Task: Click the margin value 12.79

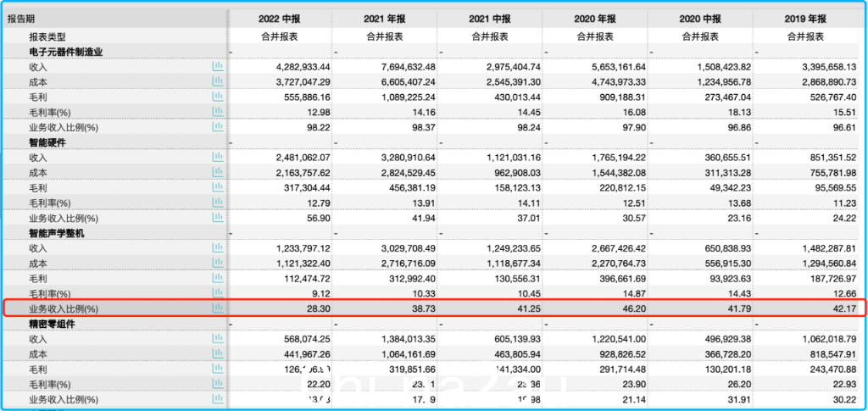Action: point(320,203)
